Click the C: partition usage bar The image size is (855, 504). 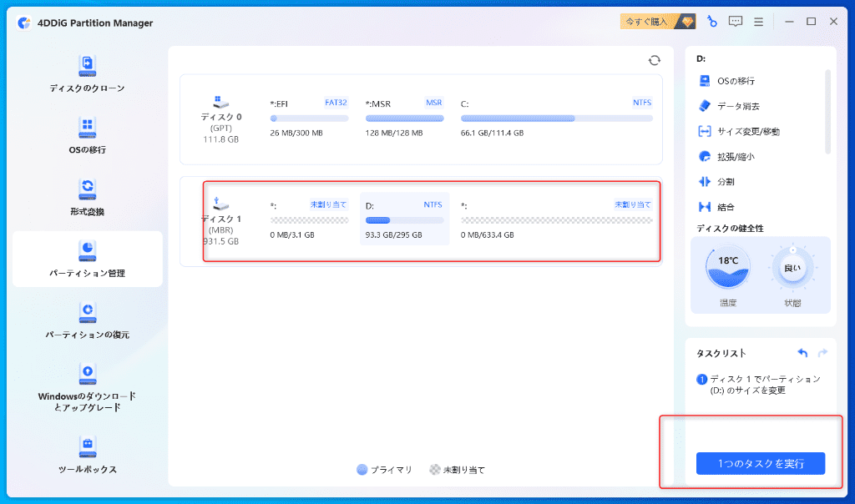point(557,118)
